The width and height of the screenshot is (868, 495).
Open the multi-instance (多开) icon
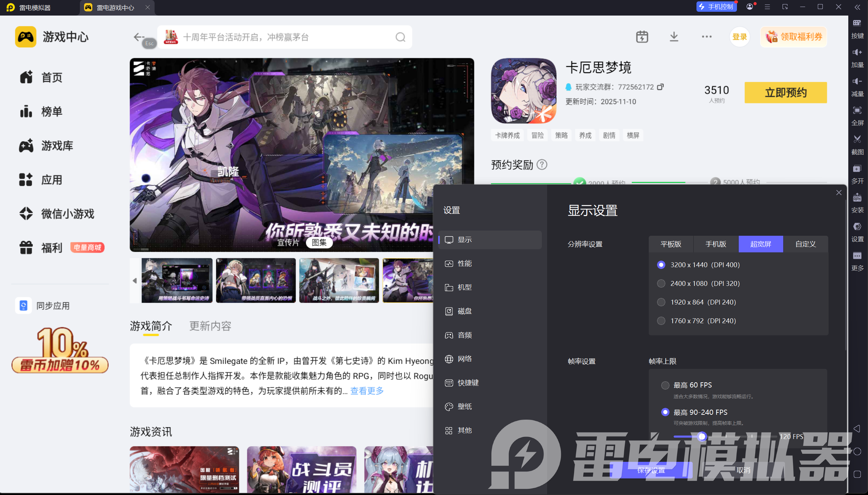pyautogui.click(x=857, y=169)
